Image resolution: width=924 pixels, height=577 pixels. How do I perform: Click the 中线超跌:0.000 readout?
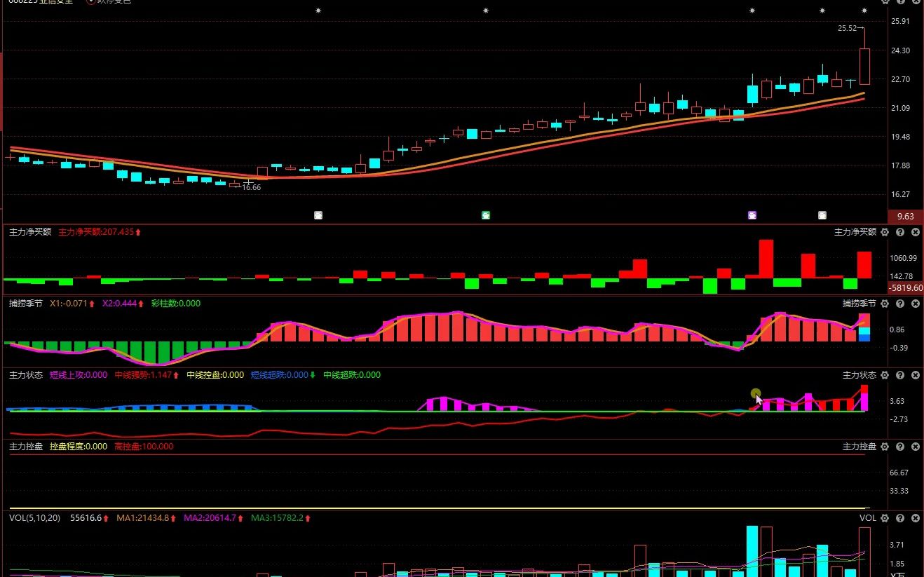[x=352, y=375]
